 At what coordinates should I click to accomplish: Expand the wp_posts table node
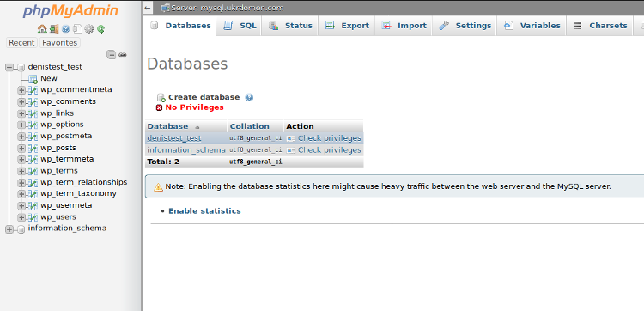point(21,148)
